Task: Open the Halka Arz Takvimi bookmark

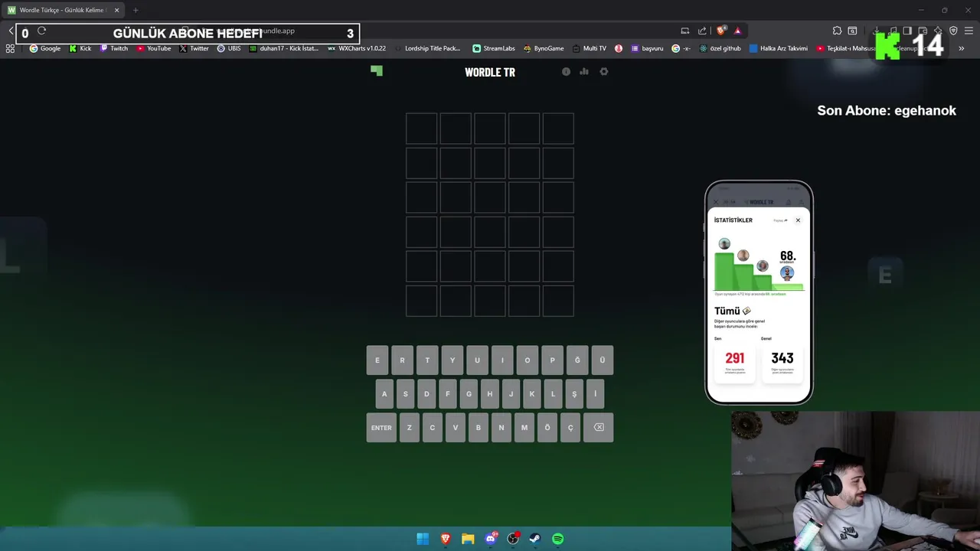Action: pyautogui.click(x=778, y=48)
